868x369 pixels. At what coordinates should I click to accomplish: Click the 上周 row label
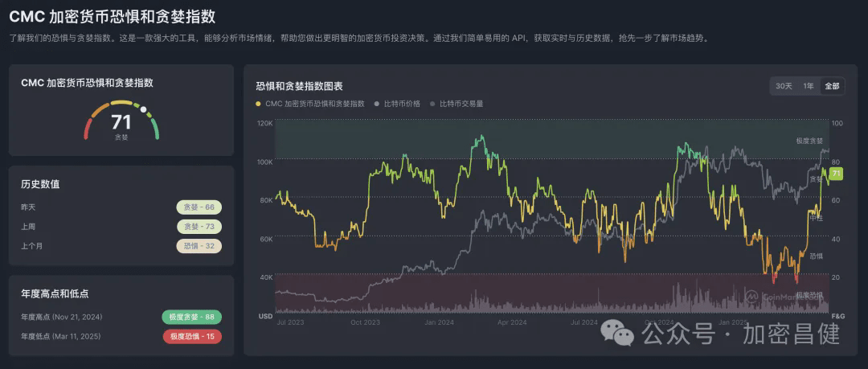pyautogui.click(x=28, y=227)
